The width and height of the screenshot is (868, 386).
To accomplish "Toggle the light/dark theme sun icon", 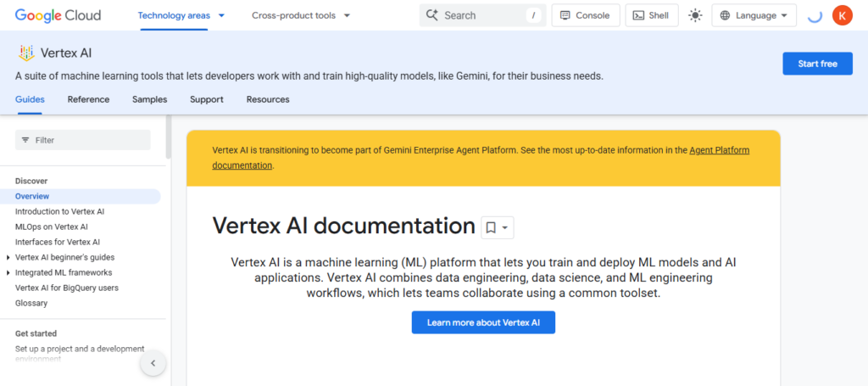I will [695, 15].
